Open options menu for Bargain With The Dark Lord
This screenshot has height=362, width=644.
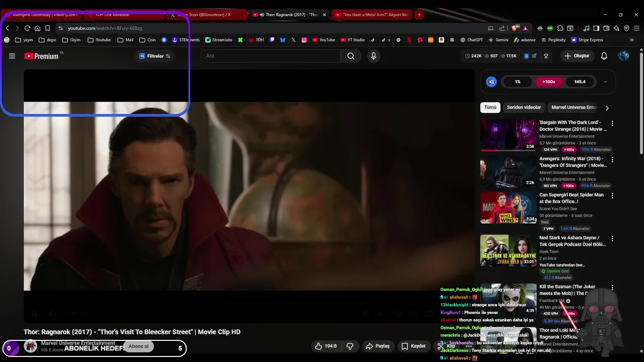tap(612, 123)
